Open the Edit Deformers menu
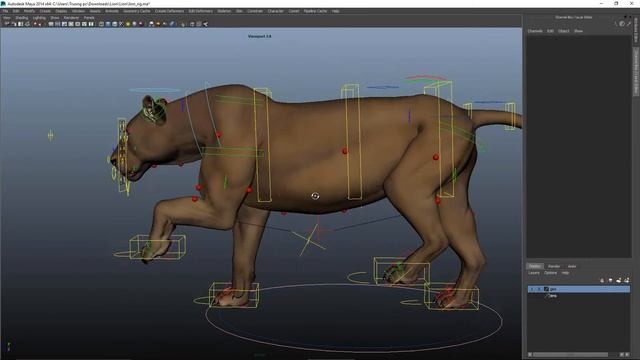 click(x=200, y=11)
